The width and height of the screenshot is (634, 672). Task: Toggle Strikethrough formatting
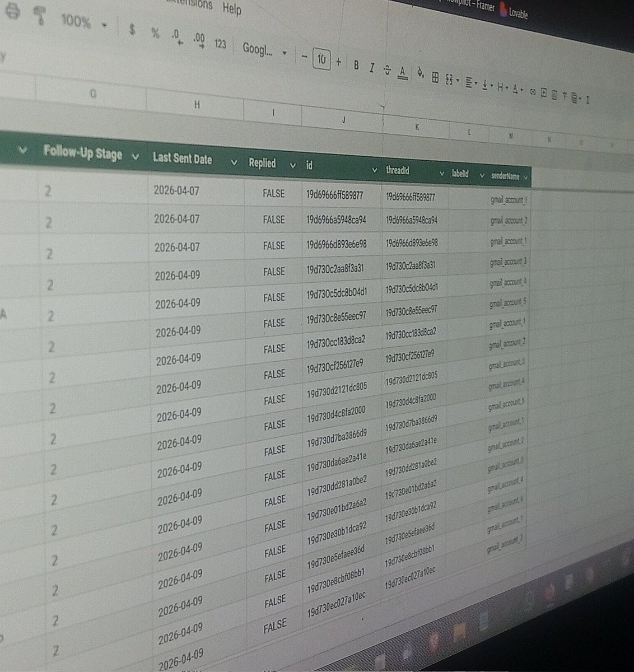(387, 69)
